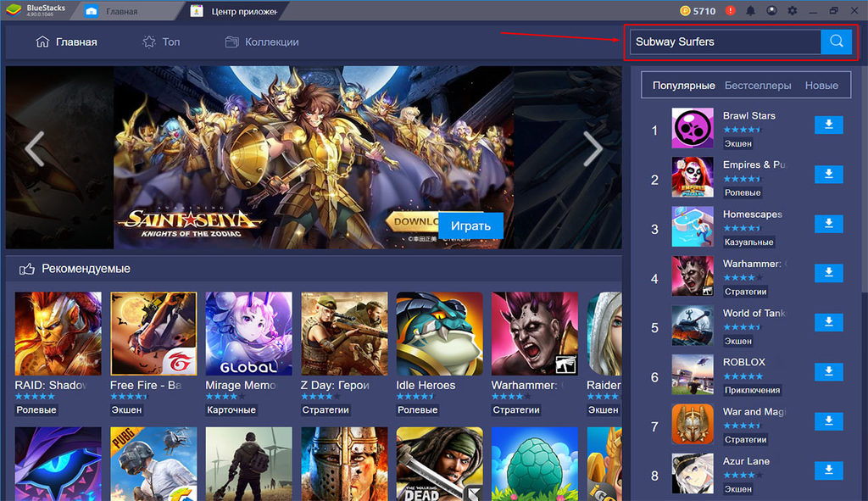Open the notifications bell
868x501 pixels.
(751, 10)
